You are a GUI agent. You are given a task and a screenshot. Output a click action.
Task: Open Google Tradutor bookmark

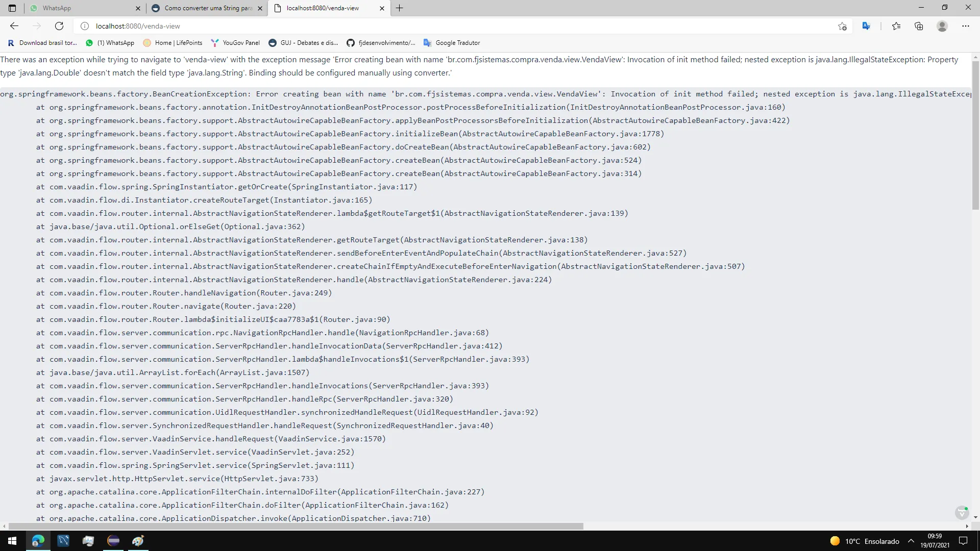pos(452,43)
